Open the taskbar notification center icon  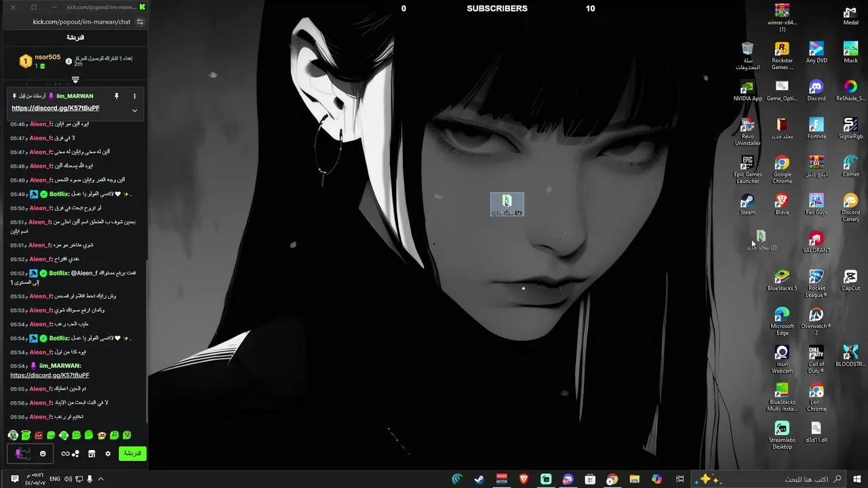pos(15,479)
